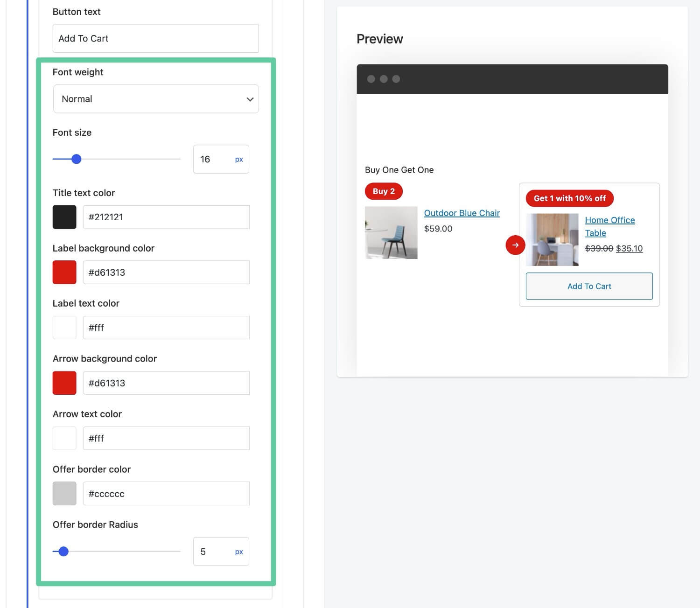Screen dimensions: 700x608
Task: Click the Add To Cart preview button
Action: tap(589, 286)
